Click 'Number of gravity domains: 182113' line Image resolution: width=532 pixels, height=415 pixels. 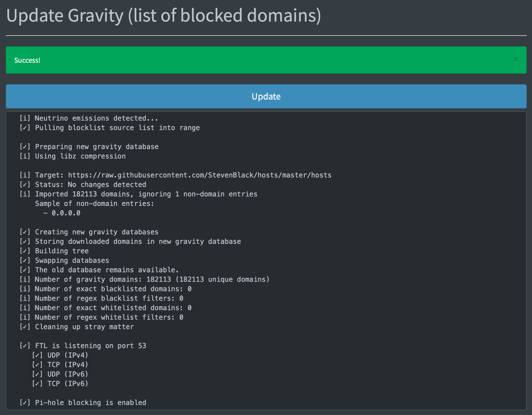tap(144, 279)
